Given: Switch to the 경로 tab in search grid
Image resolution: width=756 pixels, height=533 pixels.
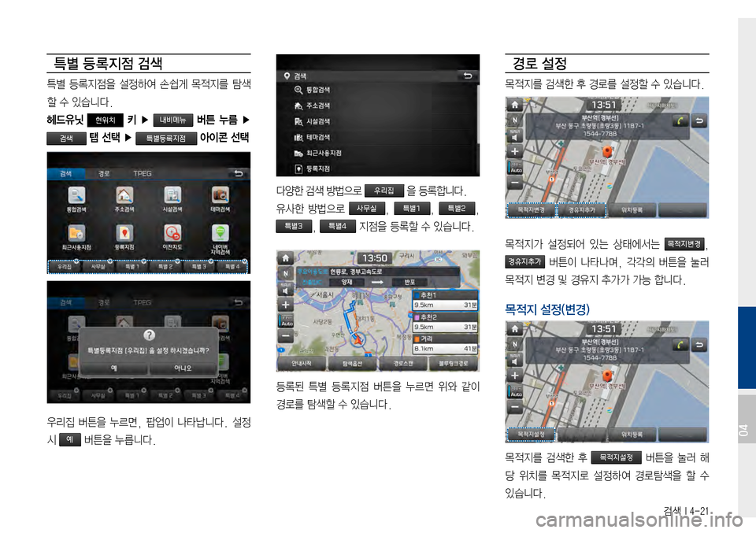Looking at the screenshot, I should click(x=104, y=173).
